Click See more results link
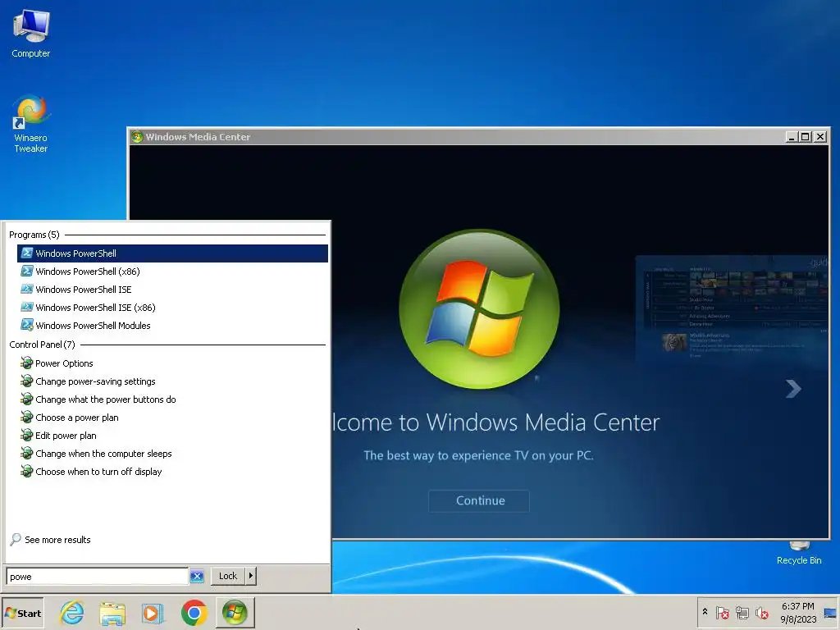Screen dimensions: 840x630 [x=57, y=540]
